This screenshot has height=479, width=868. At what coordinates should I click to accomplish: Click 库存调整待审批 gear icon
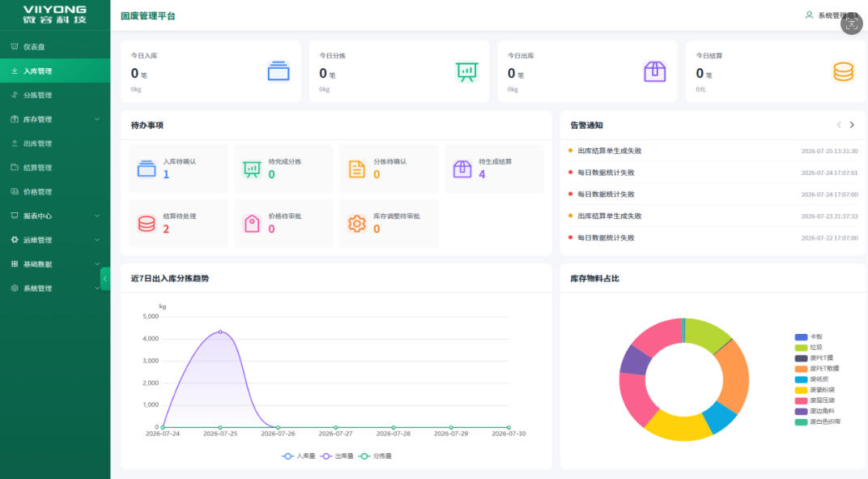point(356,224)
